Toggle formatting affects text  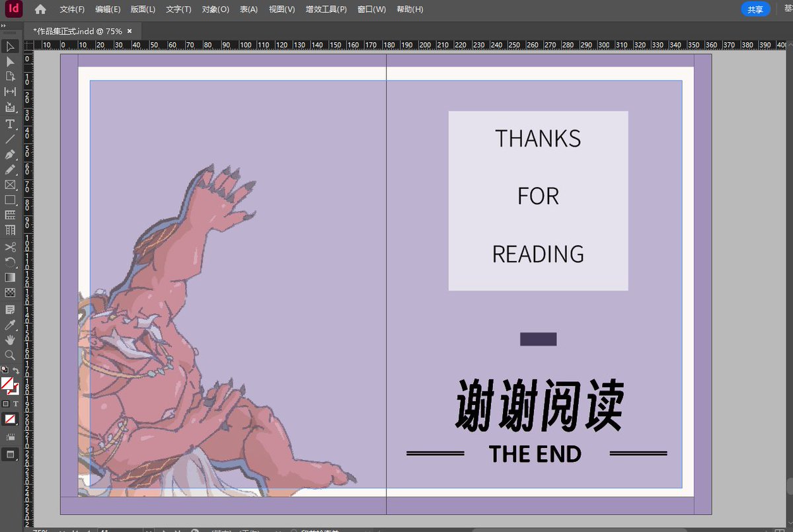15,404
